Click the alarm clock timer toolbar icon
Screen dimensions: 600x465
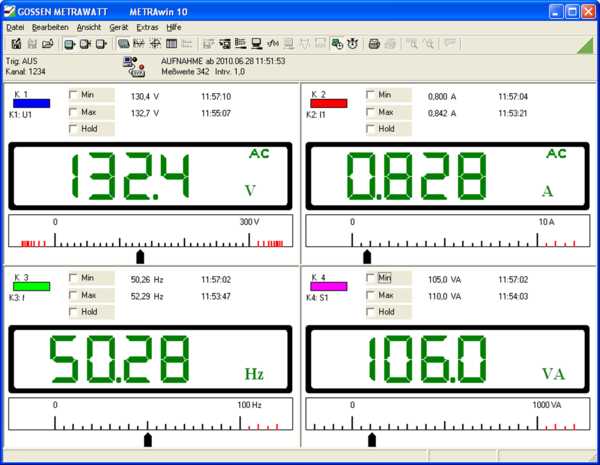coord(353,44)
